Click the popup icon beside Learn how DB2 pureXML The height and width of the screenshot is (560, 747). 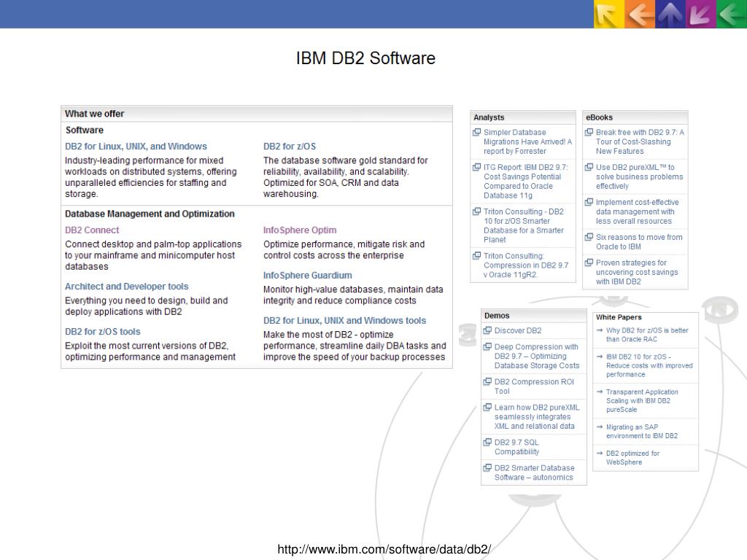click(487, 407)
